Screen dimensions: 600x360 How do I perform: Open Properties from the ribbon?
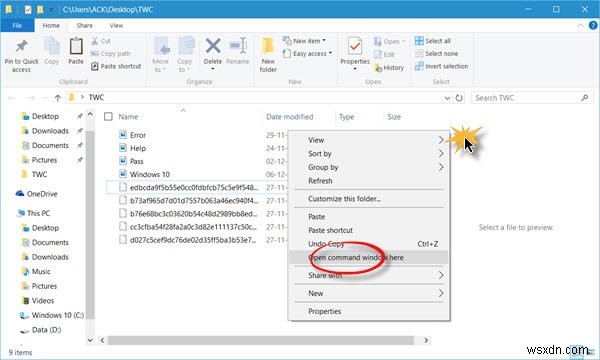click(x=355, y=53)
